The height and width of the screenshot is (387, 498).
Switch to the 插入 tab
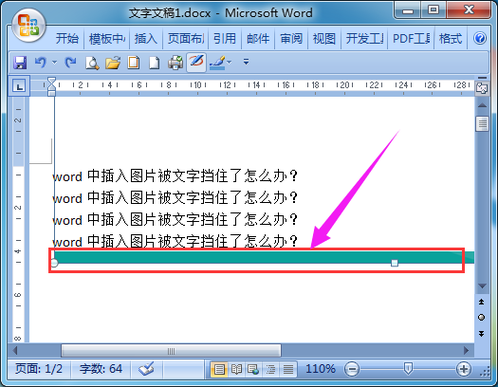(146, 39)
